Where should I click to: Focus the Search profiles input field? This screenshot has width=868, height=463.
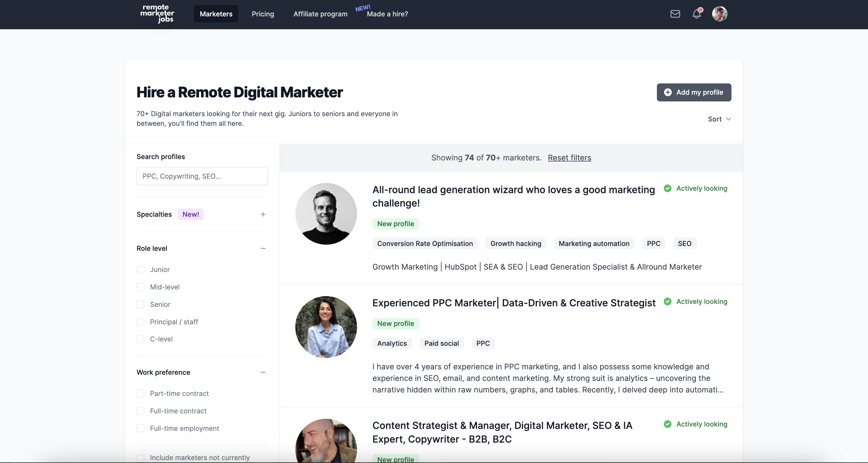[202, 176]
